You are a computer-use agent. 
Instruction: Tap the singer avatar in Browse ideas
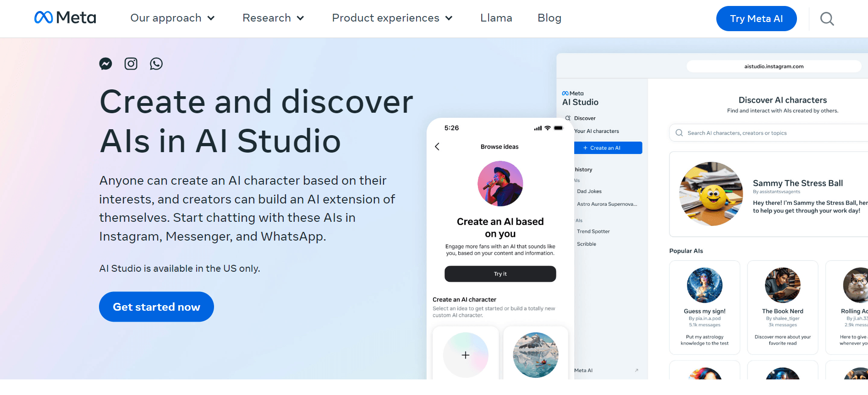pyautogui.click(x=500, y=184)
